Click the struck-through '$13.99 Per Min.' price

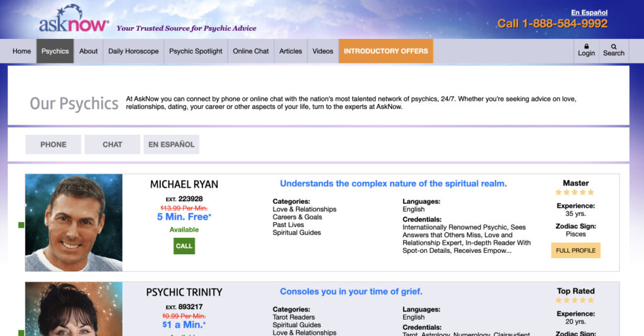coord(184,208)
